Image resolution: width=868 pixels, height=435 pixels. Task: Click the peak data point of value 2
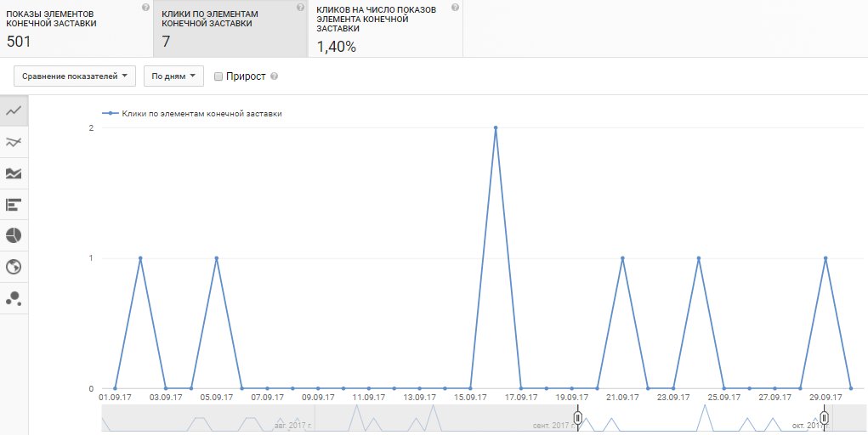(x=495, y=128)
